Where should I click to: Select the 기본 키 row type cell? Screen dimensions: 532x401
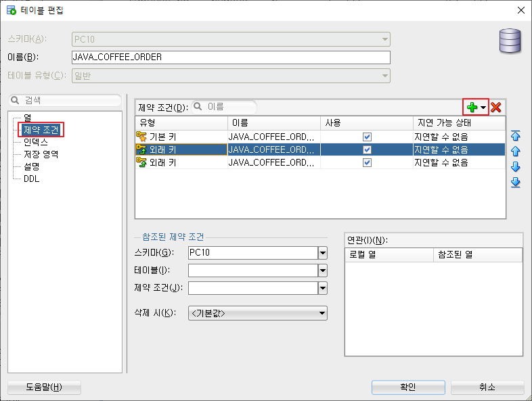(x=181, y=137)
